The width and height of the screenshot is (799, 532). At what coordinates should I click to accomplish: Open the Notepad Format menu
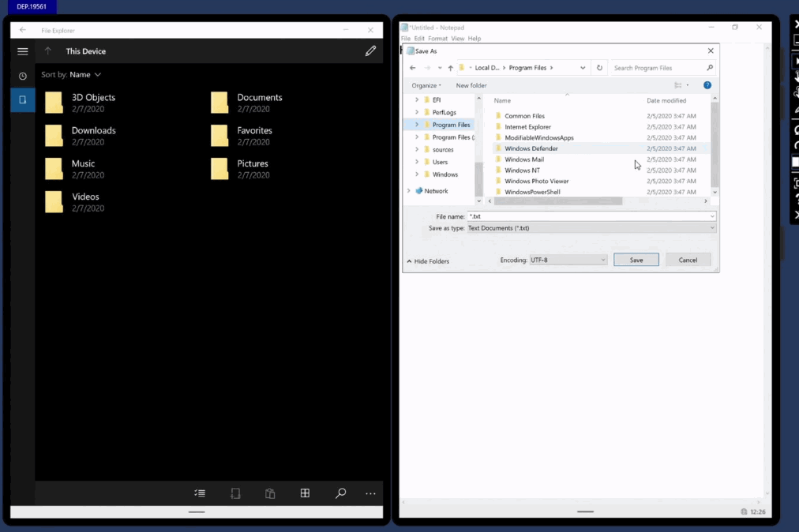point(437,39)
